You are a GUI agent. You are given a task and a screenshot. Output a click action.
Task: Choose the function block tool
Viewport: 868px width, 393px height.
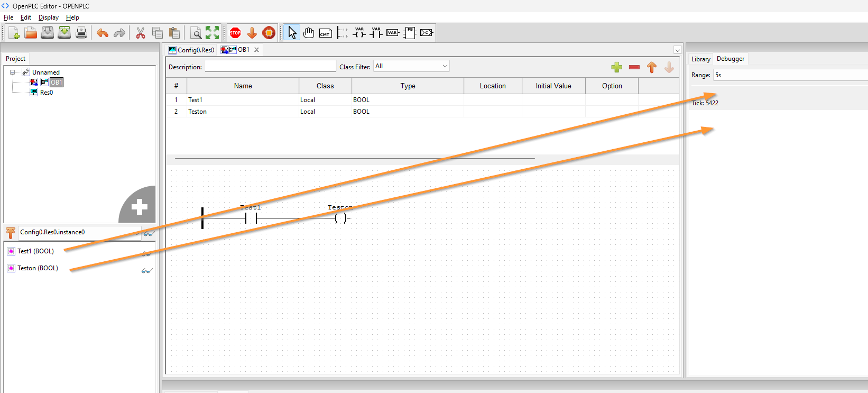click(x=409, y=33)
